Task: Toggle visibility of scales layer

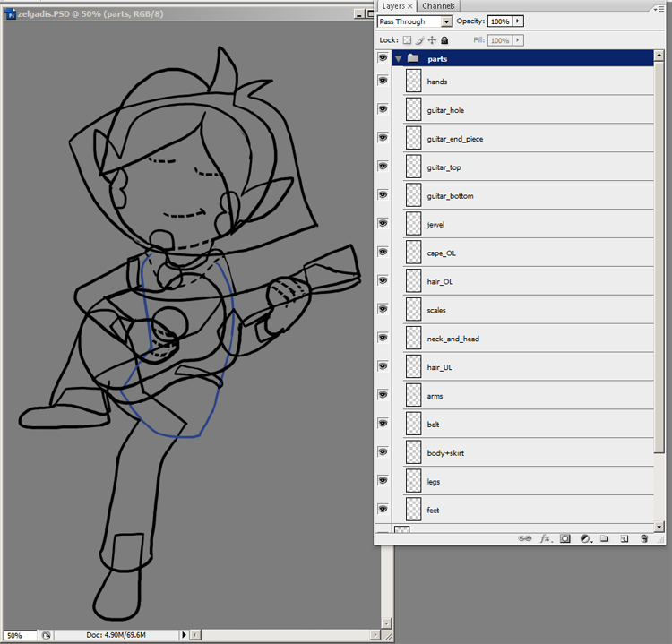Action: pos(383,308)
